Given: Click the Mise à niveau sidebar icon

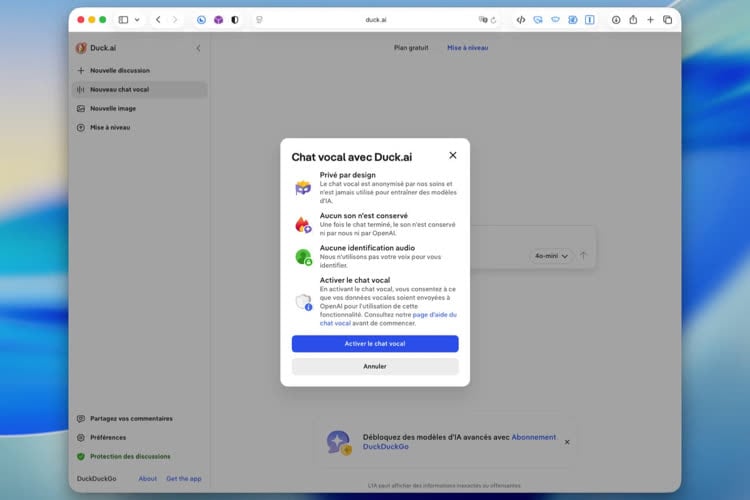Looking at the screenshot, I should pyautogui.click(x=81, y=127).
